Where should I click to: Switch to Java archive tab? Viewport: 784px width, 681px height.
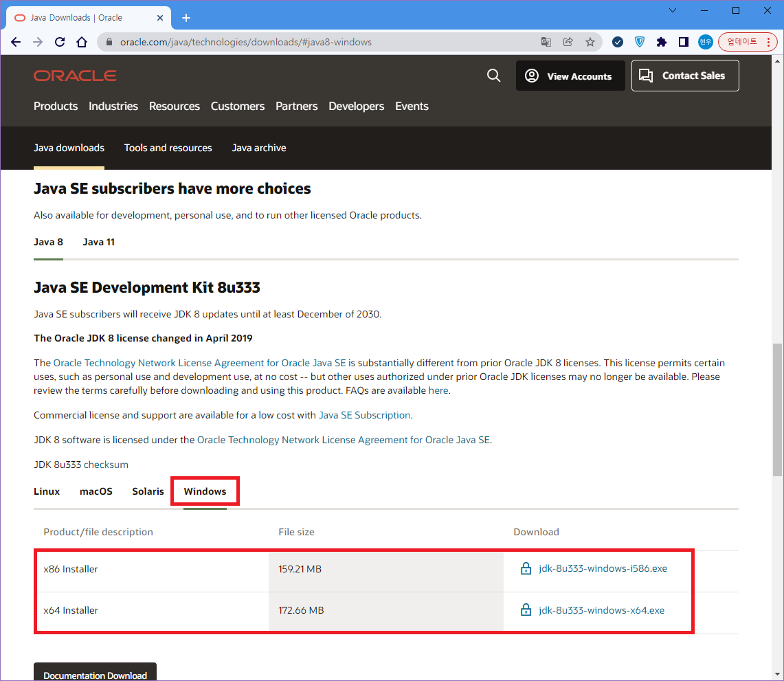[x=259, y=148]
